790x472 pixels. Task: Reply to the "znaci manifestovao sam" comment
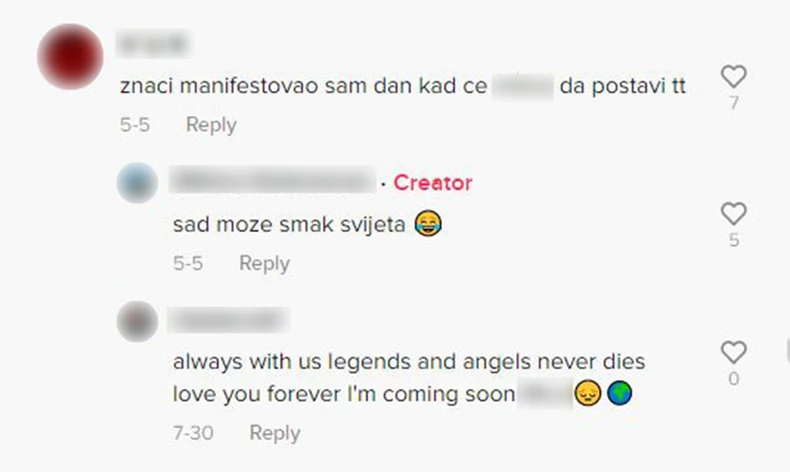click(x=211, y=124)
